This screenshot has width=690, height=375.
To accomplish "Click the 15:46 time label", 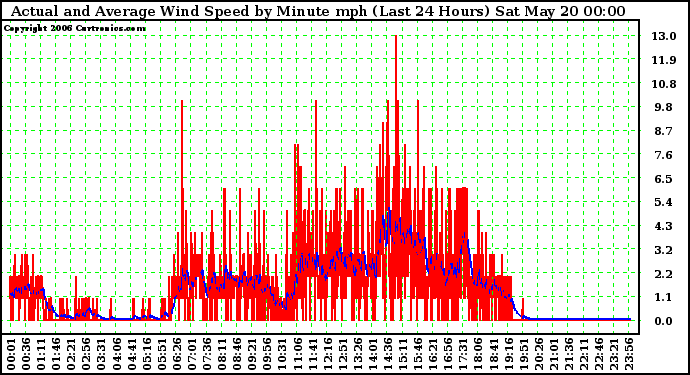I will tap(418, 354).
